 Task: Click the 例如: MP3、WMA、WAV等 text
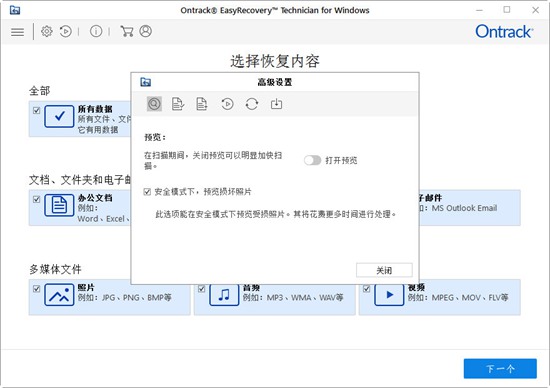coord(293,297)
